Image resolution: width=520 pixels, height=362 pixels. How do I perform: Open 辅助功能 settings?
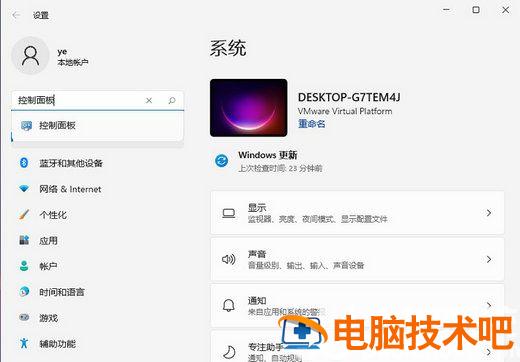pos(57,344)
